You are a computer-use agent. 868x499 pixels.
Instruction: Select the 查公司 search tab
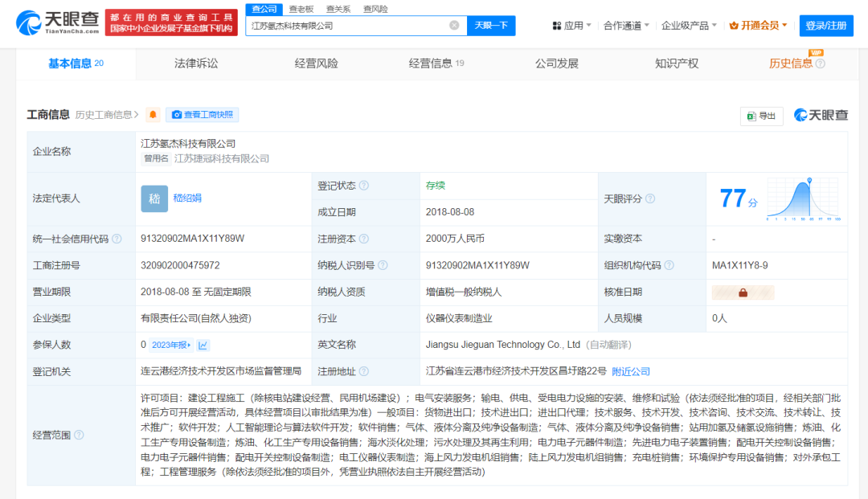pos(264,9)
